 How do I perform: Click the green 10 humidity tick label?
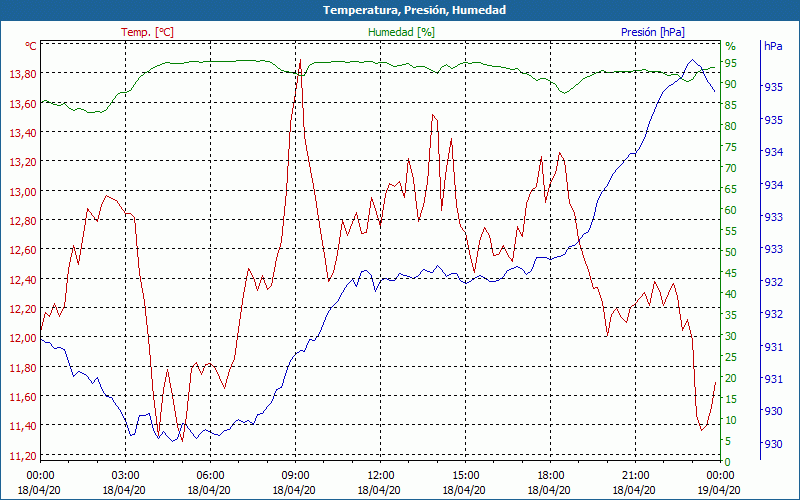(731, 420)
